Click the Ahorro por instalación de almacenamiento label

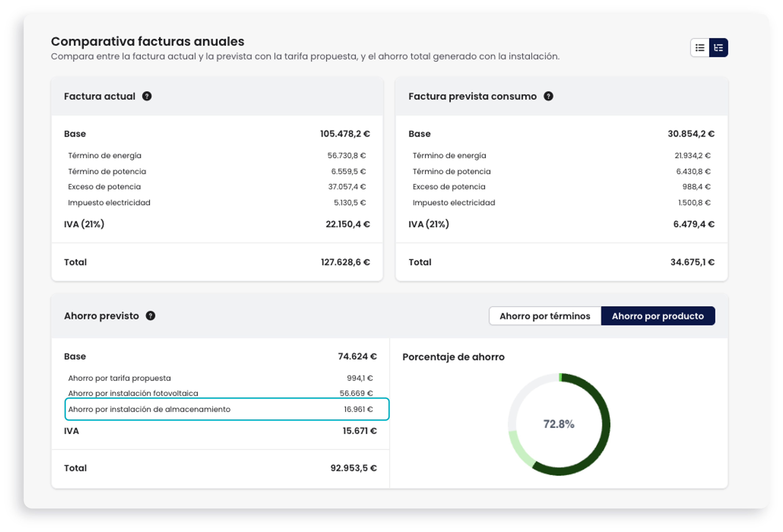point(149,409)
